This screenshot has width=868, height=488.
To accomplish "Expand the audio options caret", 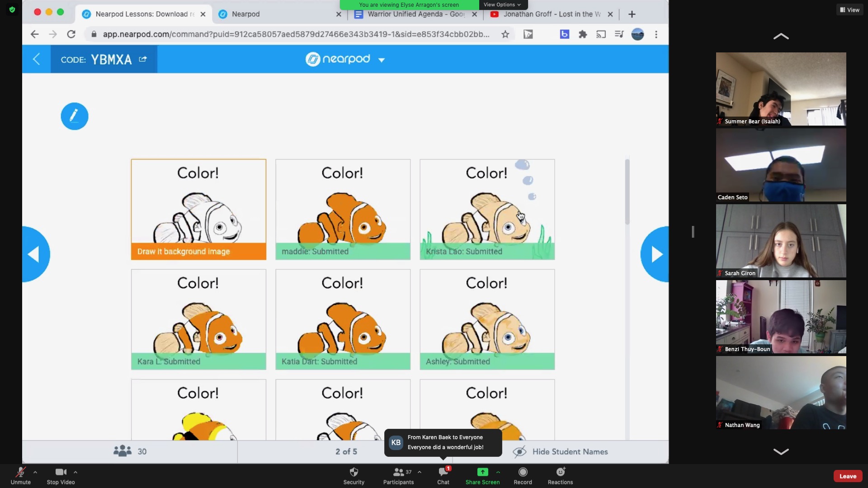I will pyautogui.click(x=35, y=472).
